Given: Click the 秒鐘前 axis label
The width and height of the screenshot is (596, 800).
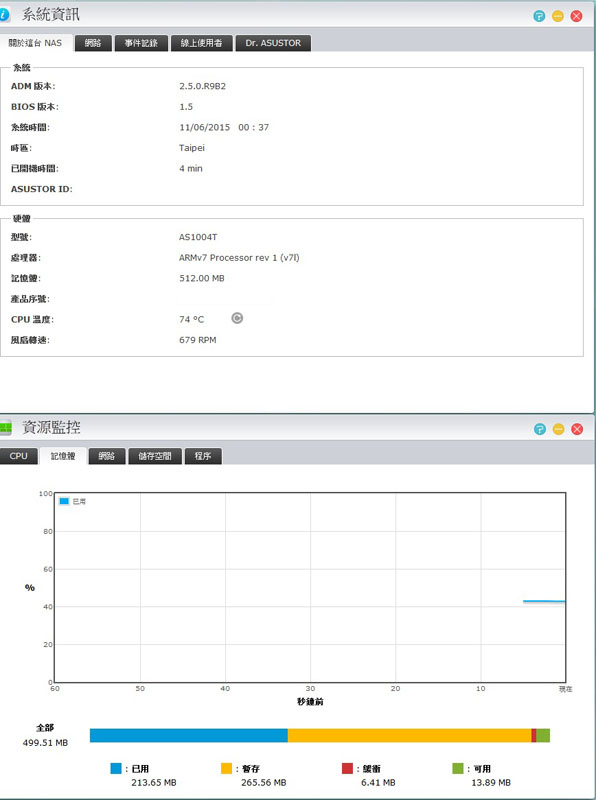Looking at the screenshot, I should (310, 702).
